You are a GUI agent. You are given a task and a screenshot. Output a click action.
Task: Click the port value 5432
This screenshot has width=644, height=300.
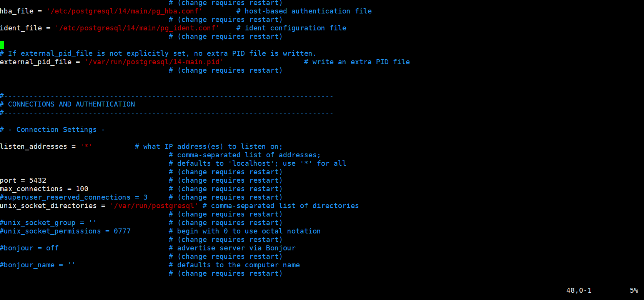[38, 180]
